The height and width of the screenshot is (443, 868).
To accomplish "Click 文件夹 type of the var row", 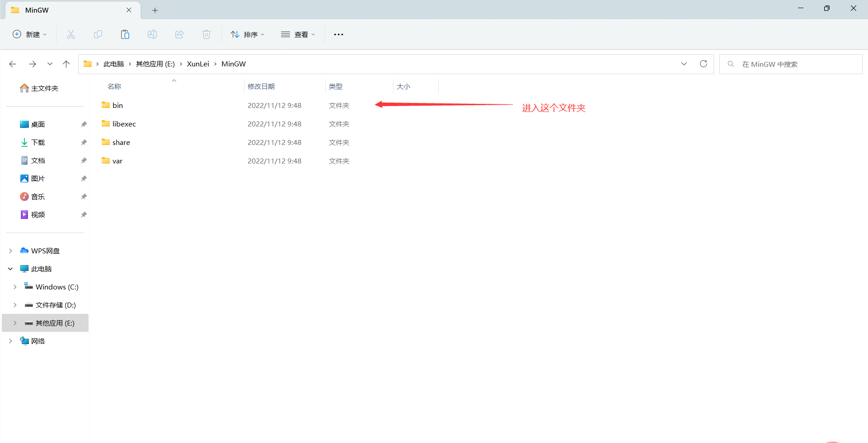I will point(339,161).
